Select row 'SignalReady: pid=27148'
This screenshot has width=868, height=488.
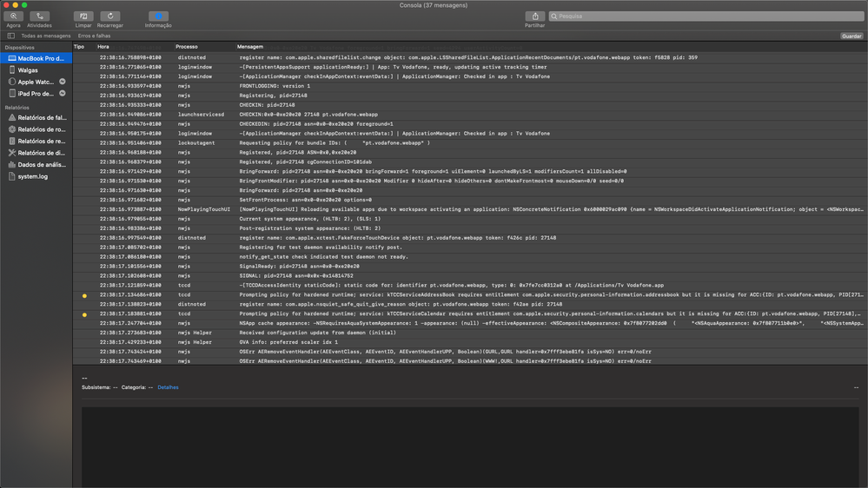click(x=470, y=266)
